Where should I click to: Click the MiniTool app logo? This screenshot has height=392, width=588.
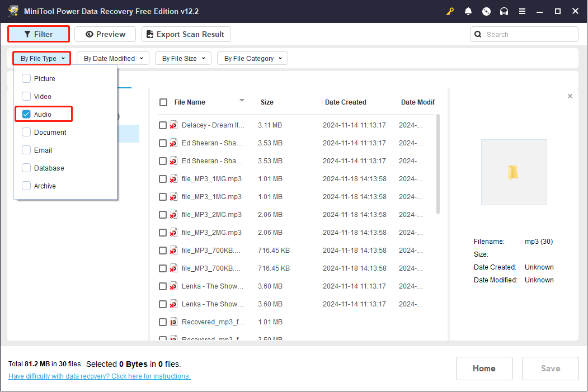[x=13, y=11]
